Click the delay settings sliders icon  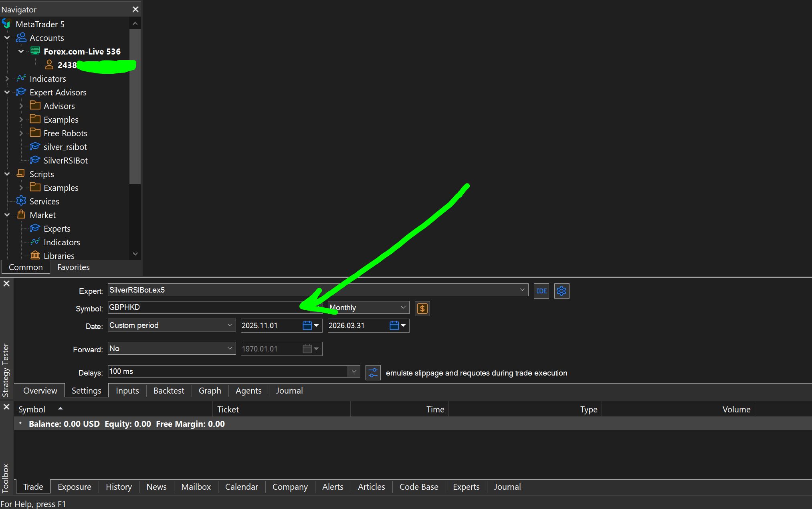coord(373,373)
